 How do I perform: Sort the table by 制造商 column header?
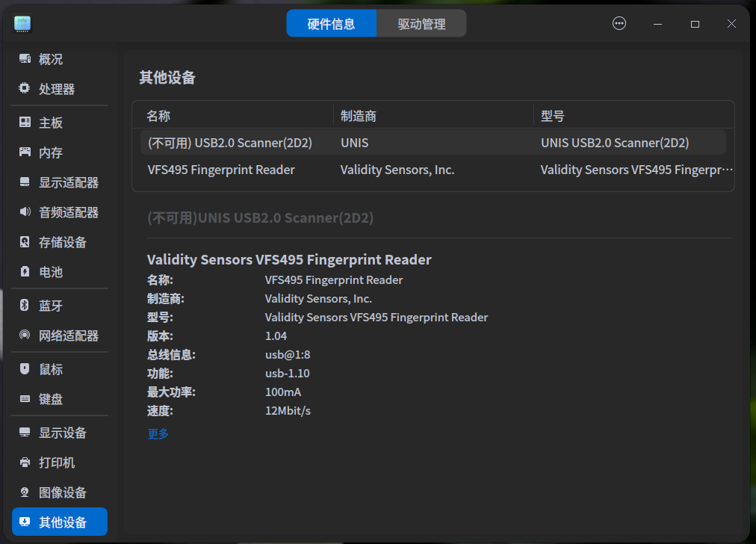pos(359,116)
